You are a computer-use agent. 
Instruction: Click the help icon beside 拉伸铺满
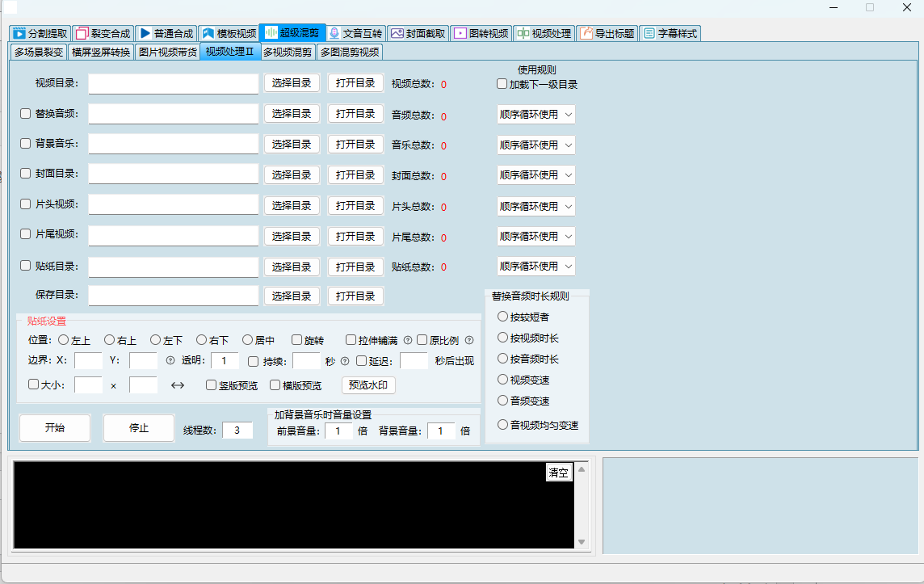coord(408,340)
